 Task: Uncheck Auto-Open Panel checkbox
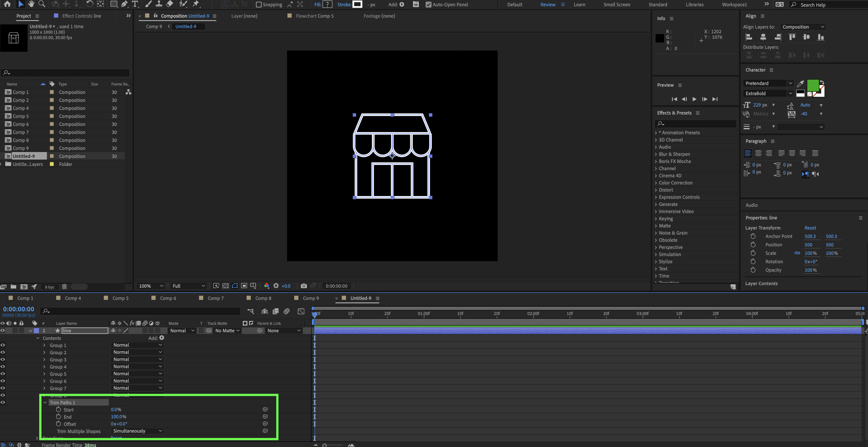pyautogui.click(x=428, y=4)
